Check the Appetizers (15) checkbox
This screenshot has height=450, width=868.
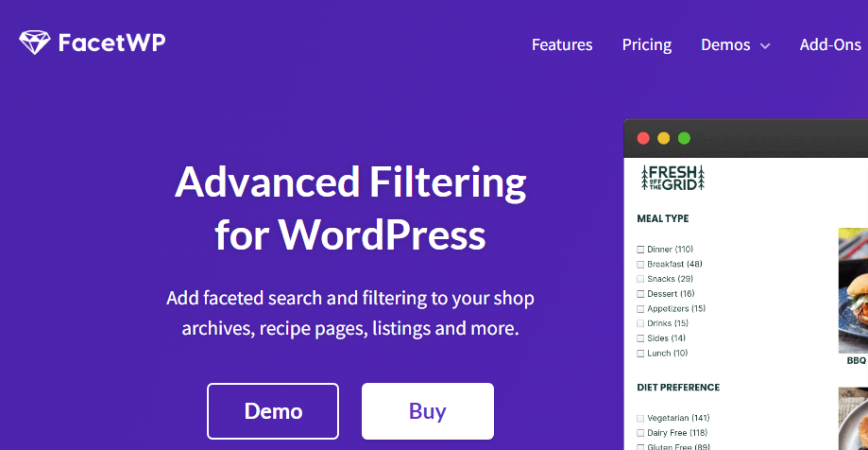tap(640, 309)
